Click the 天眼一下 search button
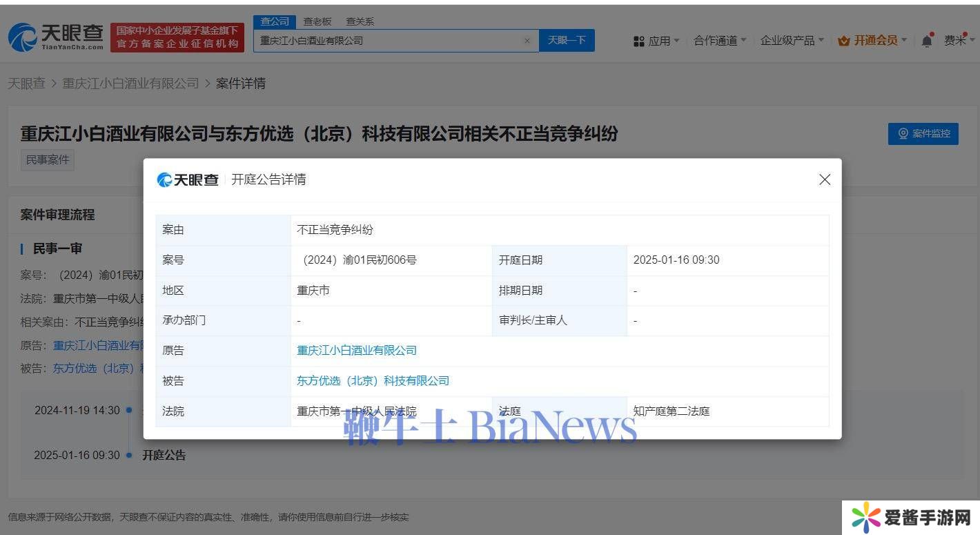980x535 pixels. (x=567, y=41)
